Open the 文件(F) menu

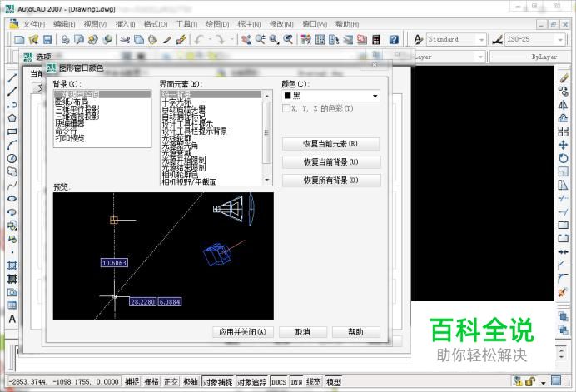coord(33,24)
